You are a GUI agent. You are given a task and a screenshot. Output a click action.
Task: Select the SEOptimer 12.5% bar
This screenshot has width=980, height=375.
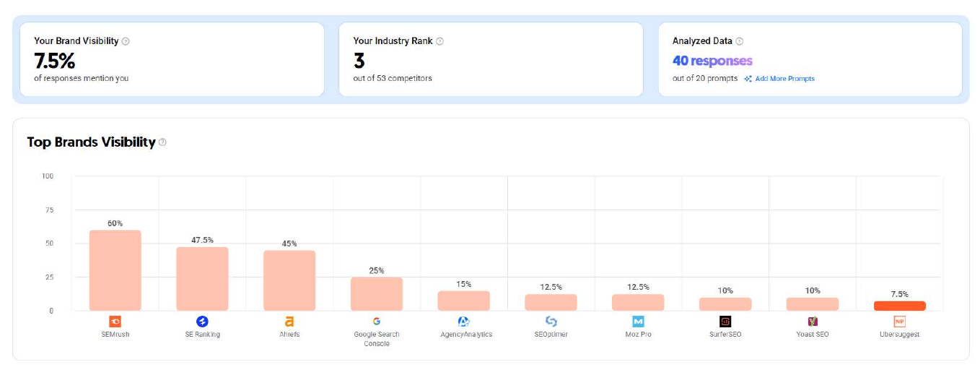[551, 302]
